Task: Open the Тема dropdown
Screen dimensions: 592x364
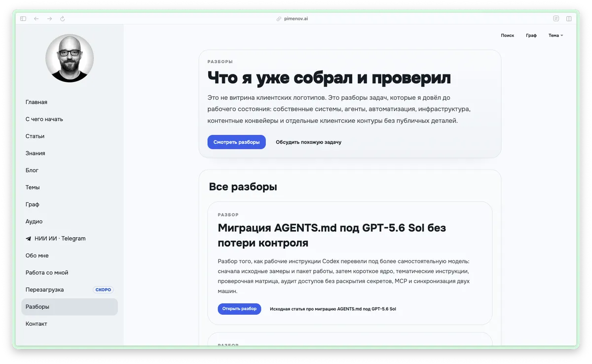Action: click(x=555, y=36)
